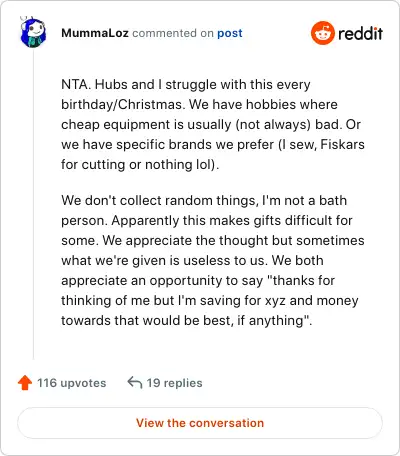Collapse thread using the vertical gray line
The width and height of the screenshot is (400, 456).
pyautogui.click(x=33, y=204)
